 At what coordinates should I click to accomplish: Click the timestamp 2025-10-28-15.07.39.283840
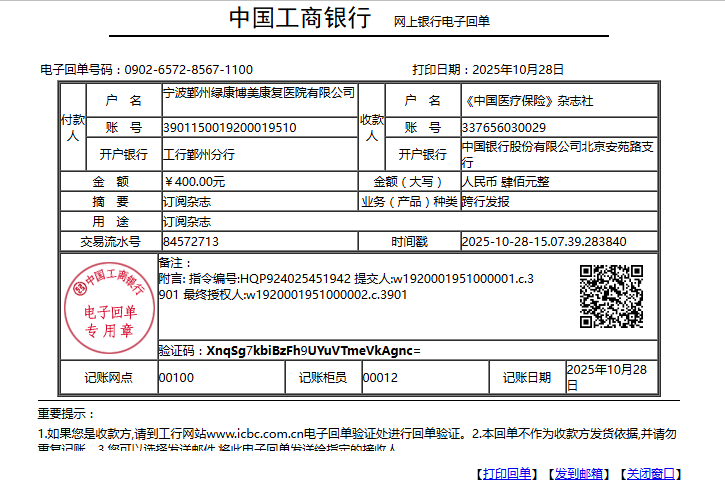(544, 242)
